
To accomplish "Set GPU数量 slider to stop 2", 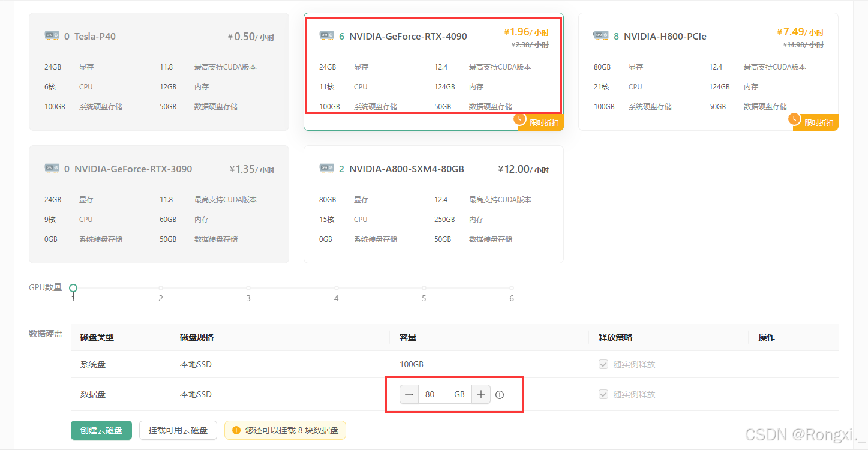I will [161, 288].
